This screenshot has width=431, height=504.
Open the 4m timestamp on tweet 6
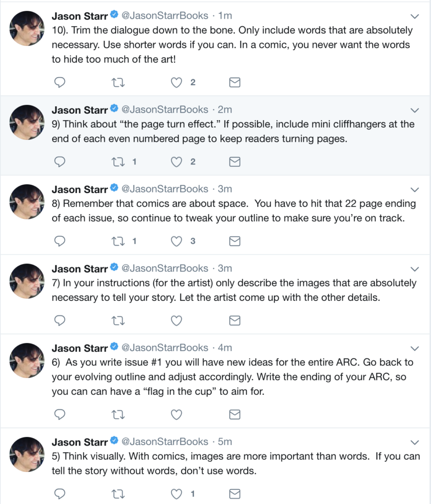[x=225, y=348]
